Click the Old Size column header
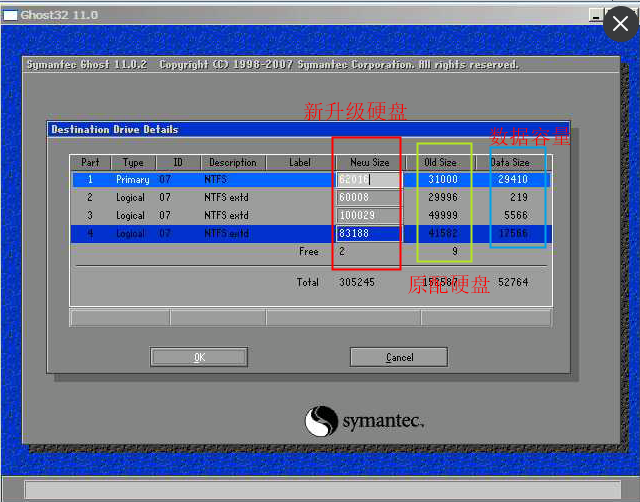 (440, 162)
